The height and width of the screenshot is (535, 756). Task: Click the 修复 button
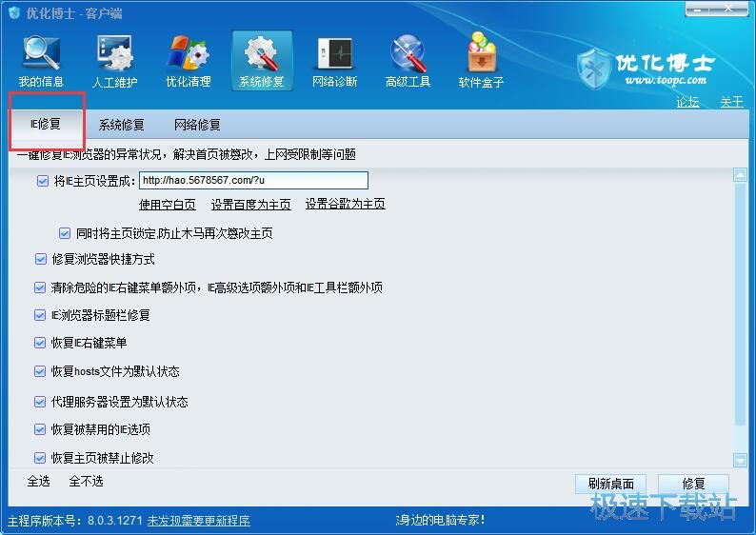tap(693, 484)
